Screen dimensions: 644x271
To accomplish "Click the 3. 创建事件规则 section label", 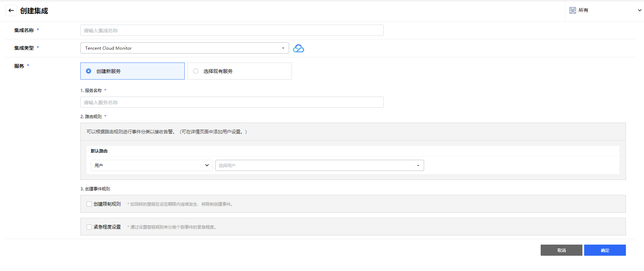I will pyautogui.click(x=95, y=189).
